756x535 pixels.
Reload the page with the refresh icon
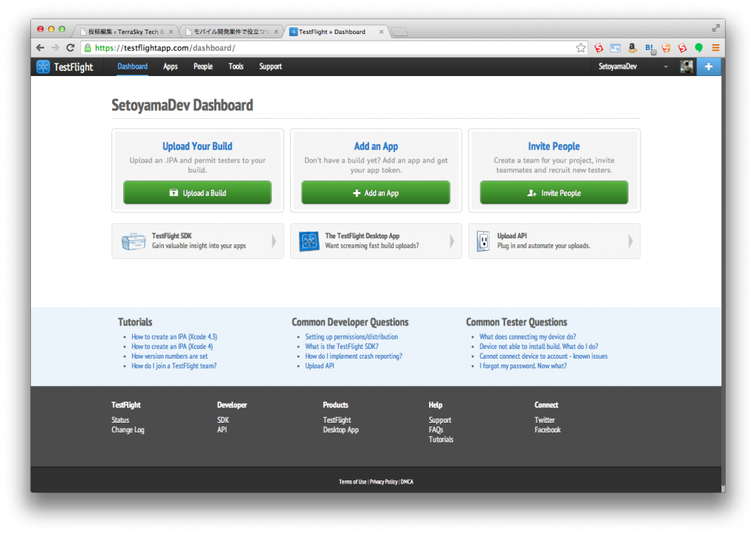pos(71,47)
